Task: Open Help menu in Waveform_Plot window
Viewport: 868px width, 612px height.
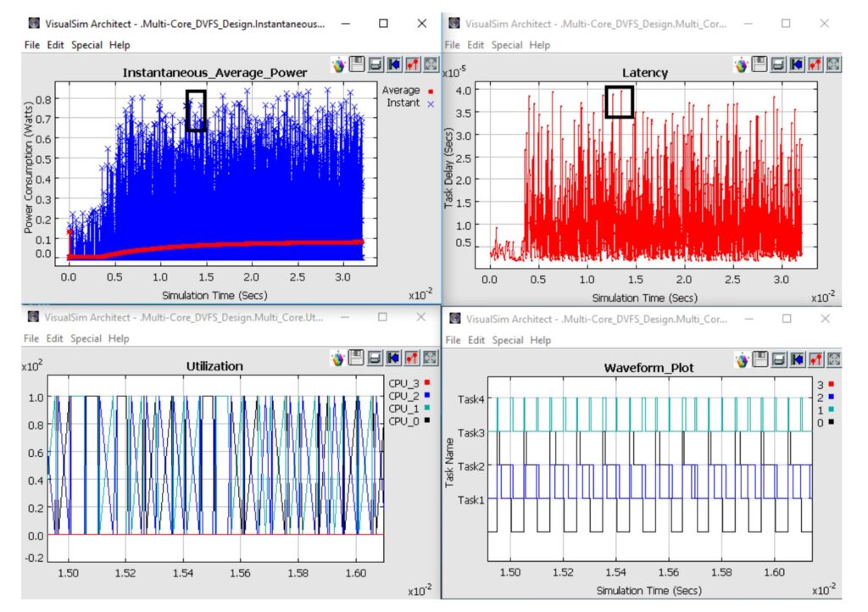Action: [540, 340]
